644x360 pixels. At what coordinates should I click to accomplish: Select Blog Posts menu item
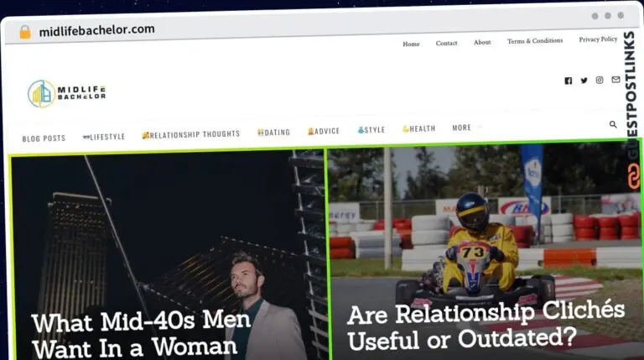point(44,138)
